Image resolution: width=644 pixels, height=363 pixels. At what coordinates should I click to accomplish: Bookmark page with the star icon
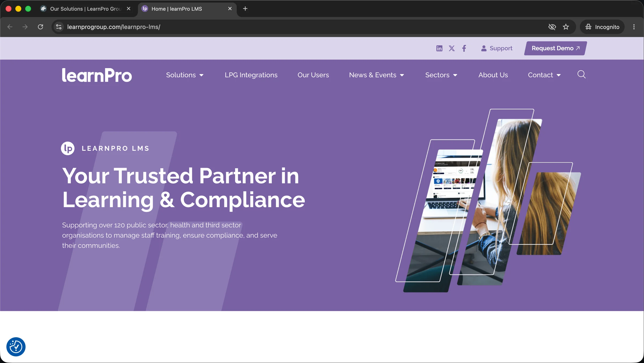[566, 27]
